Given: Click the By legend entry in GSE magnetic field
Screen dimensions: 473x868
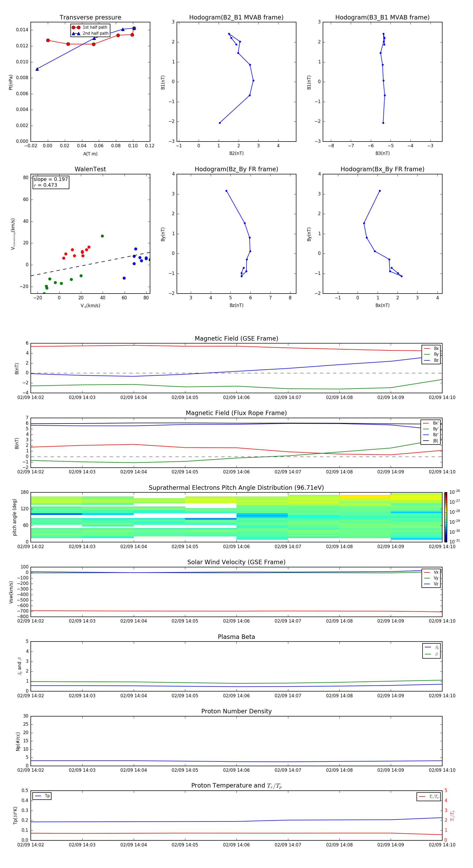Looking at the screenshot, I should click(x=431, y=354).
